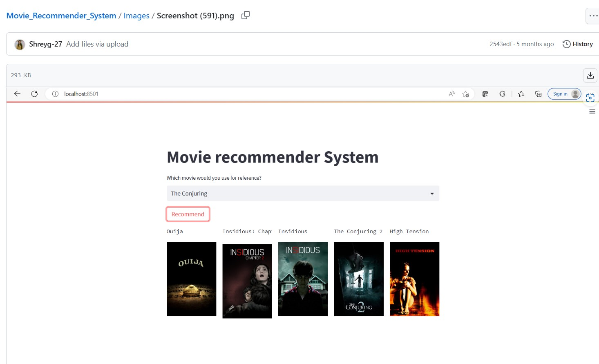
Task: Click the Ouija movie poster thumbnail
Action: [x=191, y=279]
